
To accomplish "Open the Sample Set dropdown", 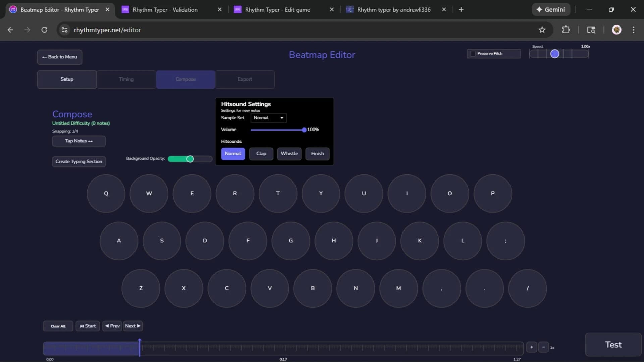I will coord(268,118).
